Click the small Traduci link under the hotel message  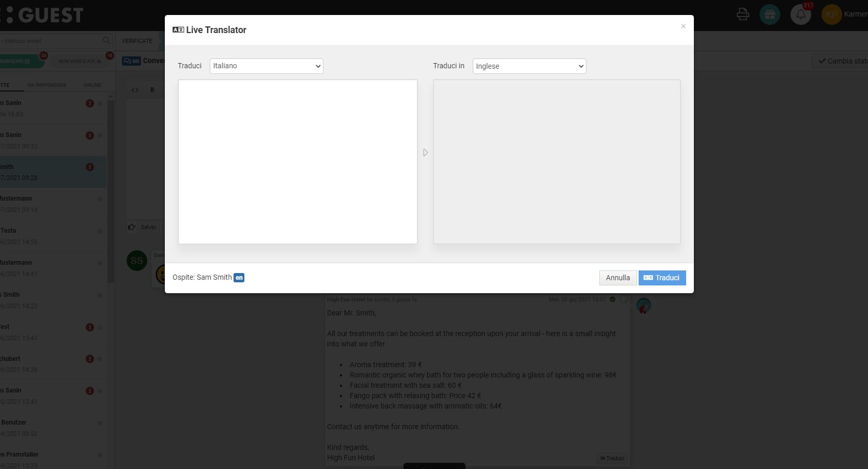click(612, 458)
